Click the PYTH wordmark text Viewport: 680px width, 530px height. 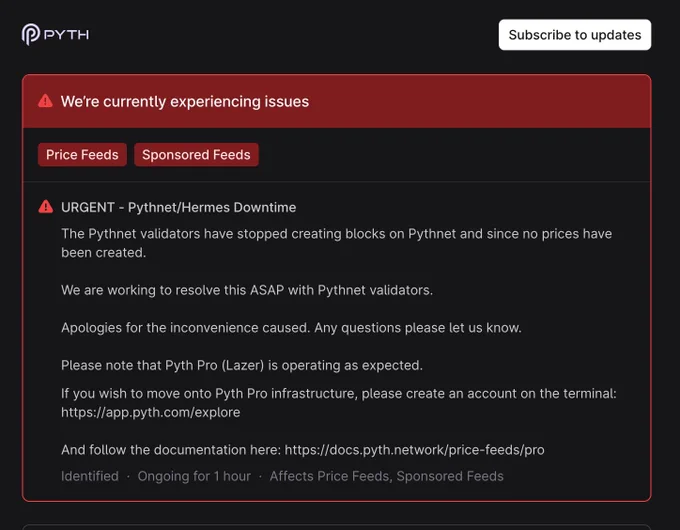pos(66,35)
